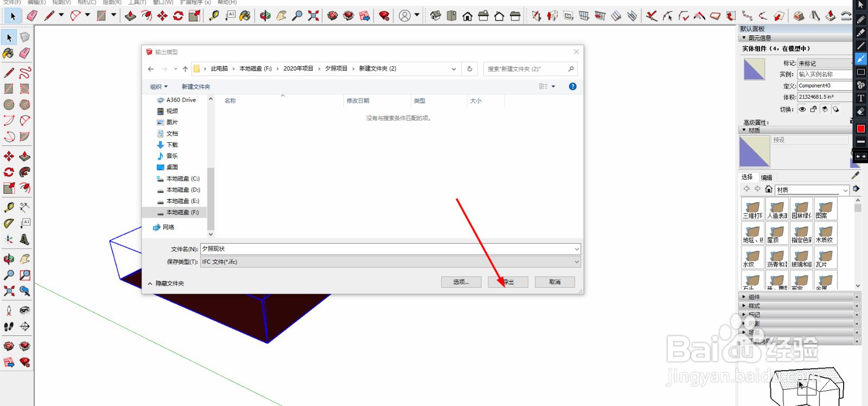Choose the Move tool in top toolbar
This screenshot has height=406, width=868.
click(162, 16)
